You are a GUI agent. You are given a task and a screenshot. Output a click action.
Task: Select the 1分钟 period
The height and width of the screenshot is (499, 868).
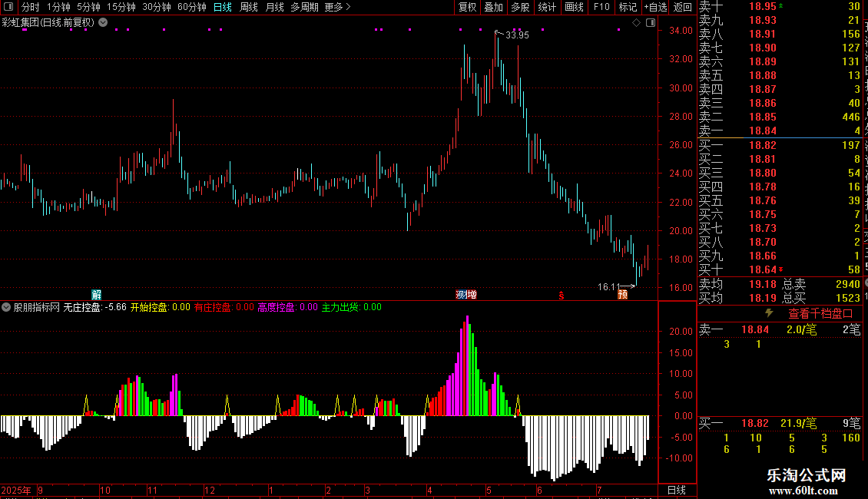click(58, 7)
